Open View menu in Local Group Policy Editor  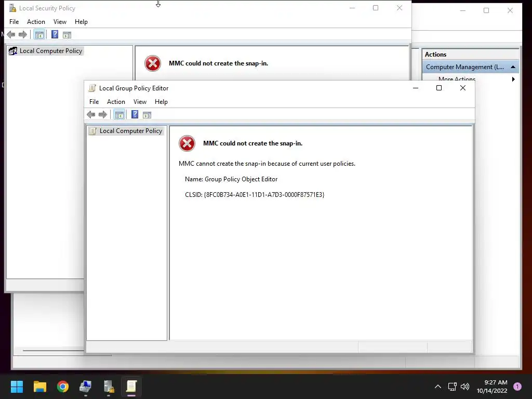click(x=140, y=102)
